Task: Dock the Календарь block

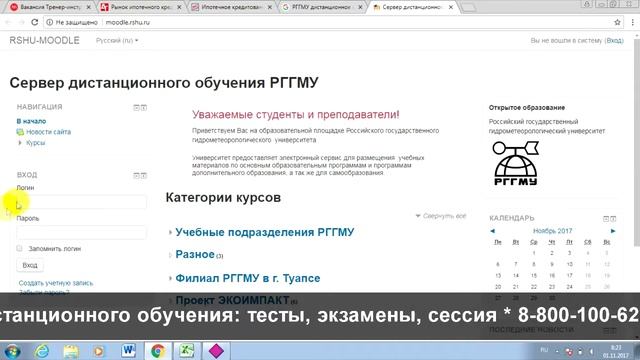Action: pyautogui.click(x=613, y=219)
